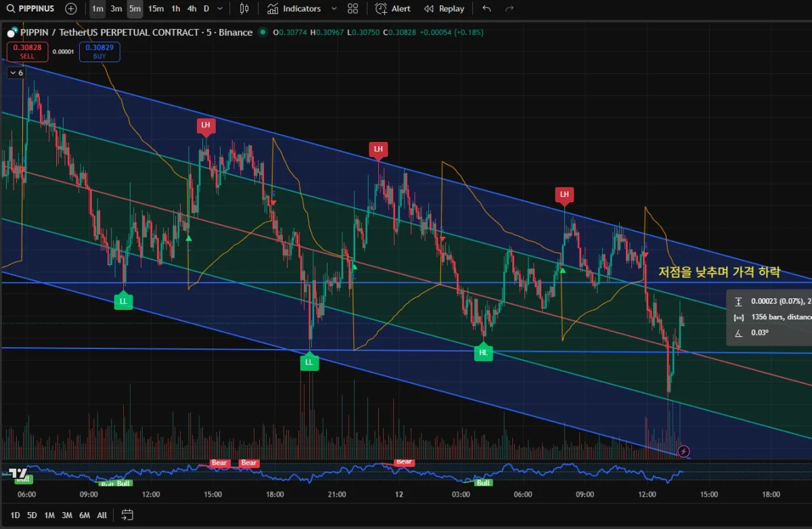Select the yellow Korean text annotation
This screenshot has height=529, width=812.
(x=719, y=272)
